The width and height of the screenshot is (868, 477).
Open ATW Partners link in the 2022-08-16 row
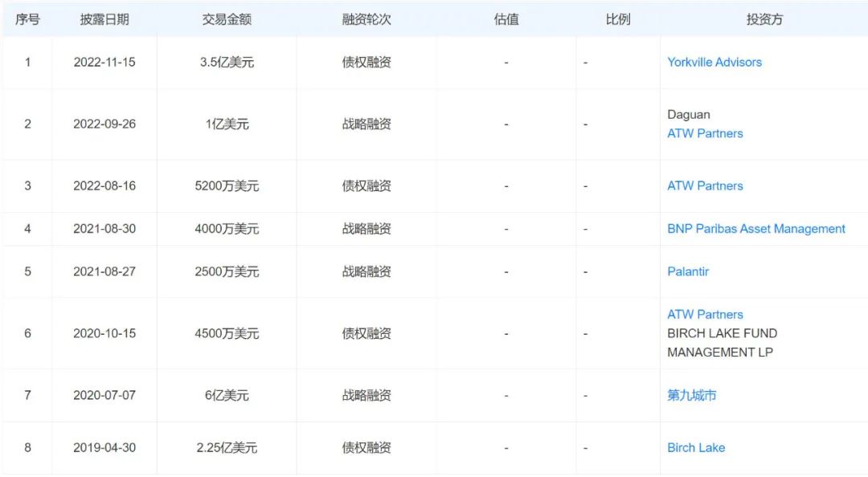click(x=705, y=186)
